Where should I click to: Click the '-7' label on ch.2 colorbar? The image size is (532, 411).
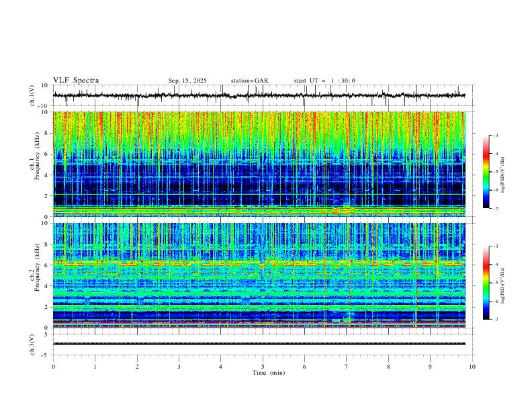coord(495,320)
